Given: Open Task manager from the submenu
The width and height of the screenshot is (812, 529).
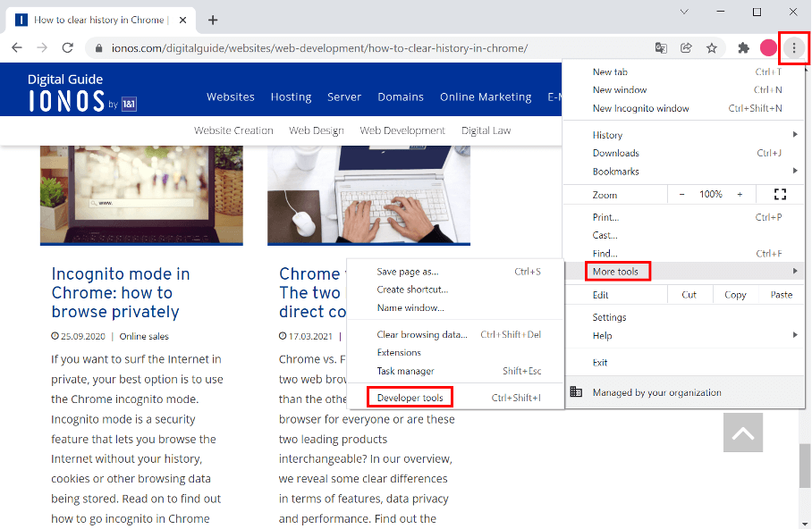Looking at the screenshot, I should pyautogui.click(x=456, y=371).
